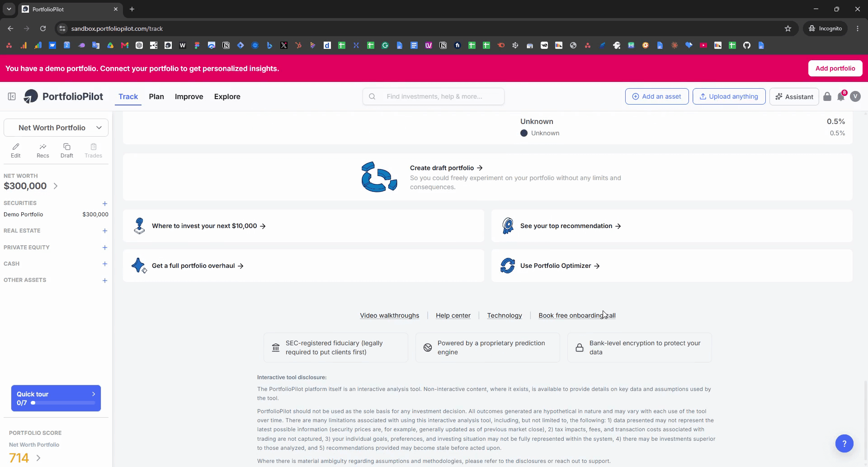868x467 pixels.
Task: Open 'Where to invest your next $10,000'
Action: coord(303,226)
